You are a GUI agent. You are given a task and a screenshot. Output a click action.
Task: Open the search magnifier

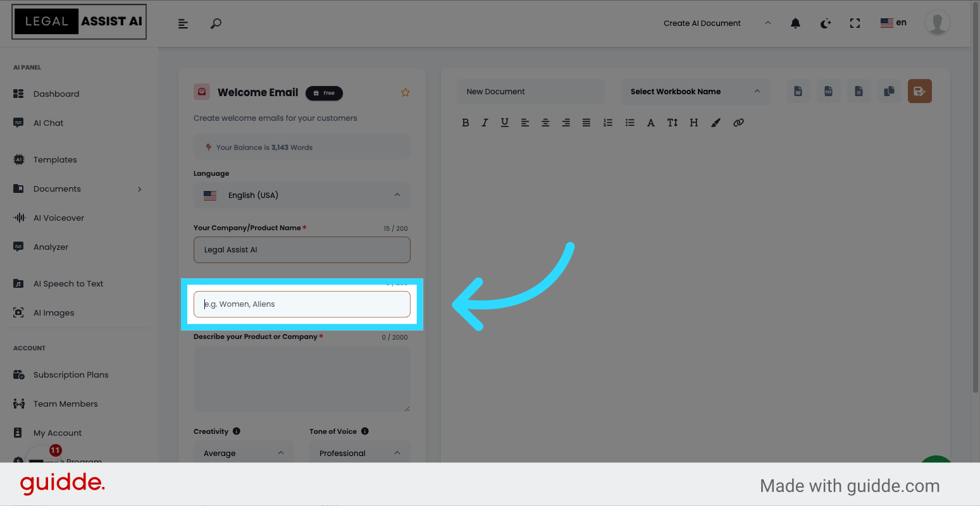pyautogui.click(x=216, y=23)
